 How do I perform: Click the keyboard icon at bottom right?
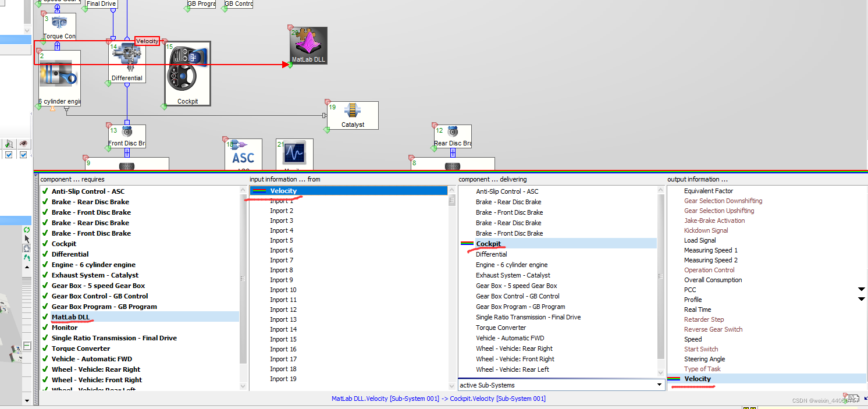[852, 397]
